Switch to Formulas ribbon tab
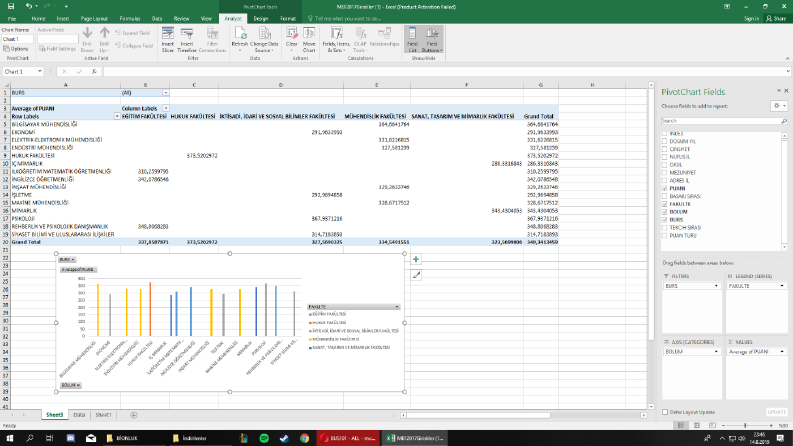 click(130, 19)
